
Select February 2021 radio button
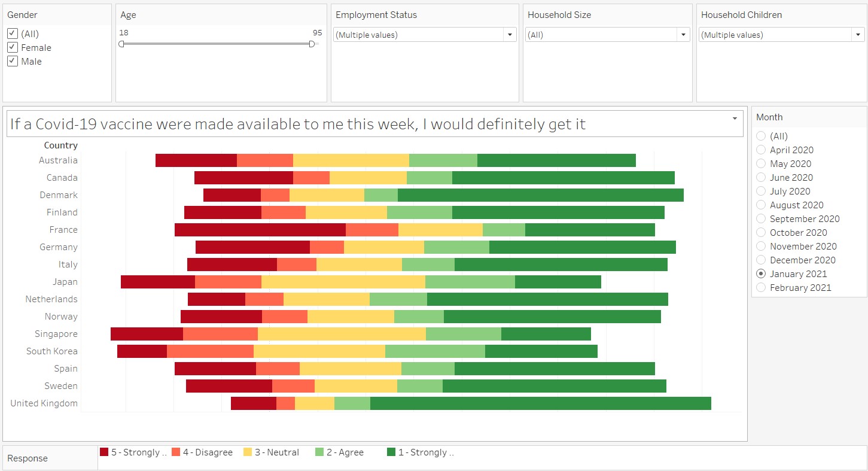(x=761, y=287)
